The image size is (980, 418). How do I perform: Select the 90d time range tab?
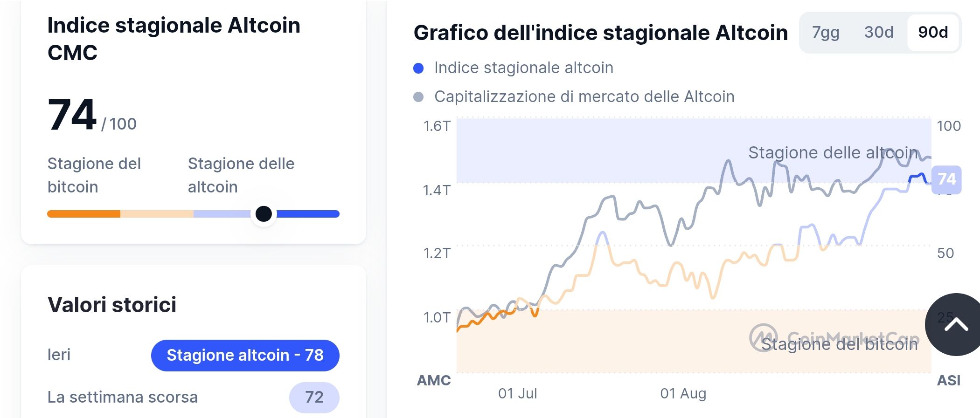(x=933, y=32)
